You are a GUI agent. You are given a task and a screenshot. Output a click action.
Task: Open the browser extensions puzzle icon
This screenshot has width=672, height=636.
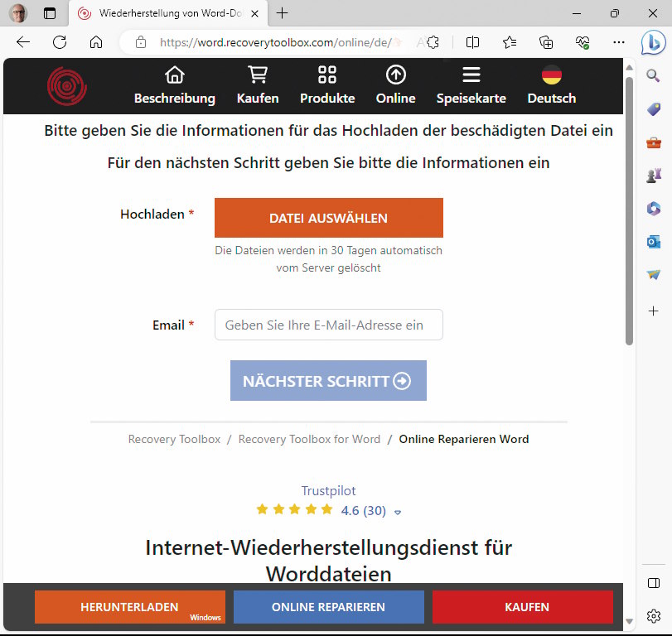(433, 42)
